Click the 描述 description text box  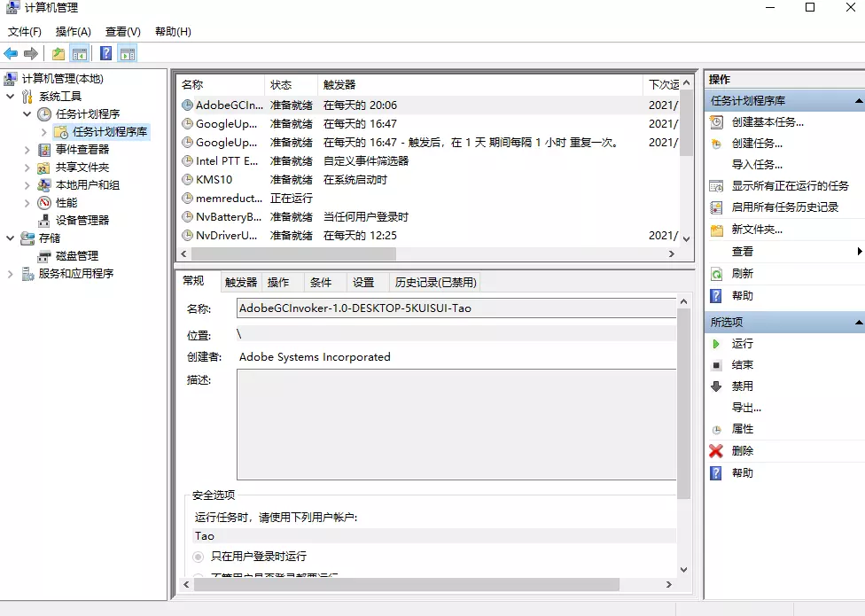pyautogui.click(x=456, y=425)
